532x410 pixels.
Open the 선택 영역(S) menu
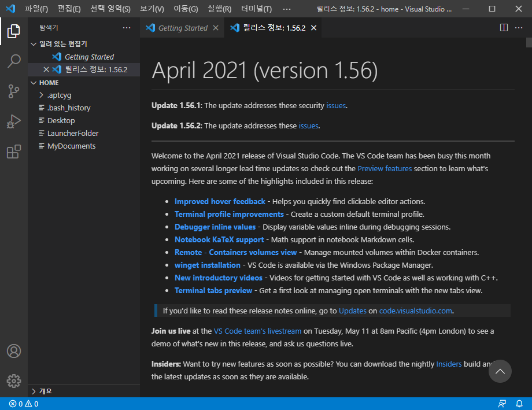[x=110, y=9]
